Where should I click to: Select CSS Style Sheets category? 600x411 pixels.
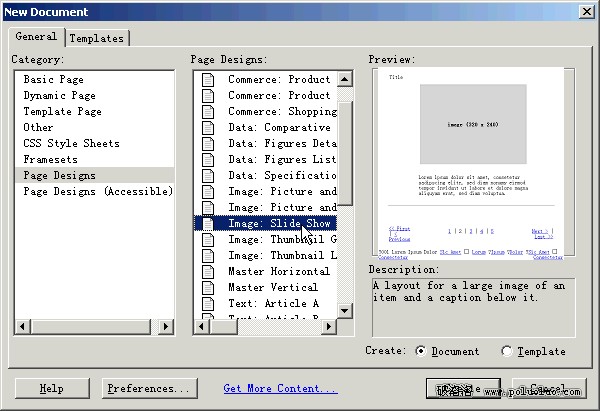pos(71,143)
